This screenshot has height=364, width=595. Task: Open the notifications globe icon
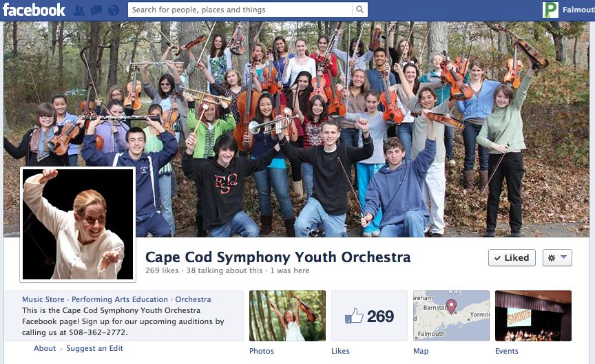(113, 10)
